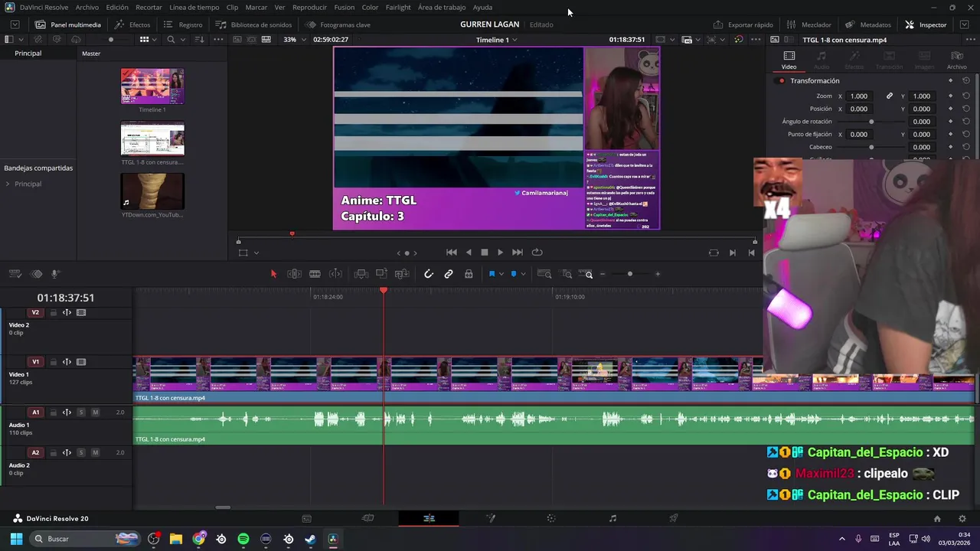This screenshot has height=551, width=980.
Task: Toggle the Inspector panel
Action: pyautogui.click(x=926, y=24)
